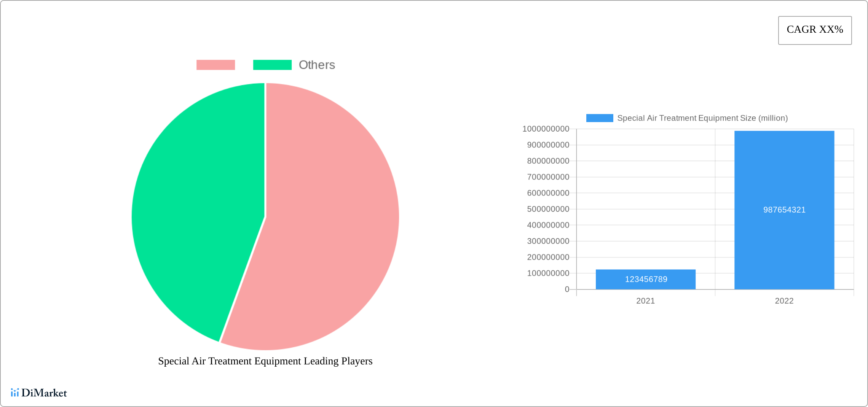Click the 2021 x-axis label

(x=645, y=301)
